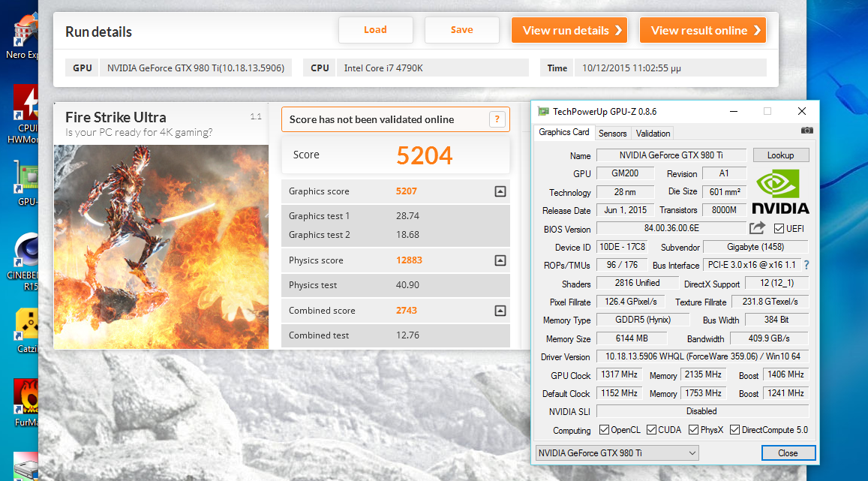This screenshot has height=481, width=868.
Task: Click the GPU name field in GPU-Z
Action: point(671,155)
